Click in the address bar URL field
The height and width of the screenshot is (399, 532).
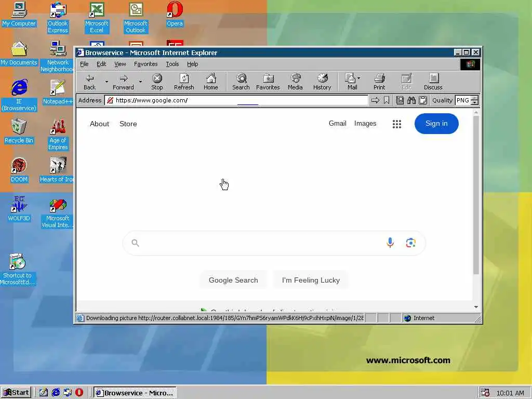point(236,100)
